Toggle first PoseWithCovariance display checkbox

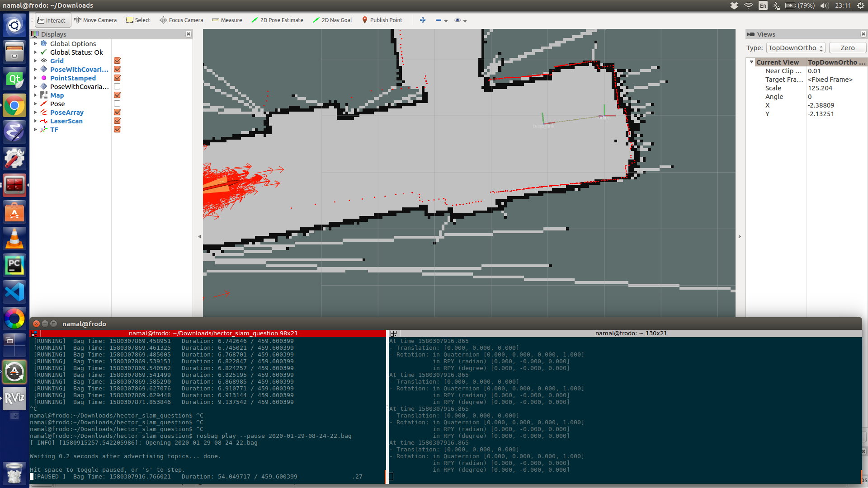[x=117, y=70]
